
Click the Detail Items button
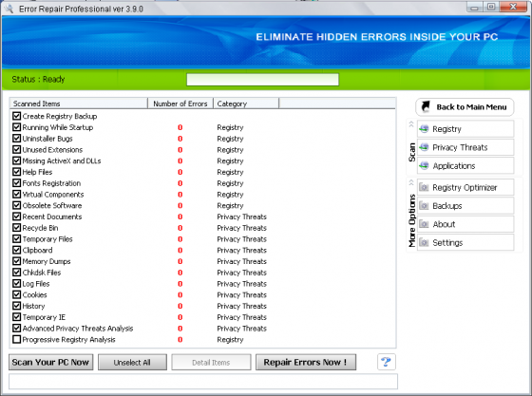click(211, 362)
